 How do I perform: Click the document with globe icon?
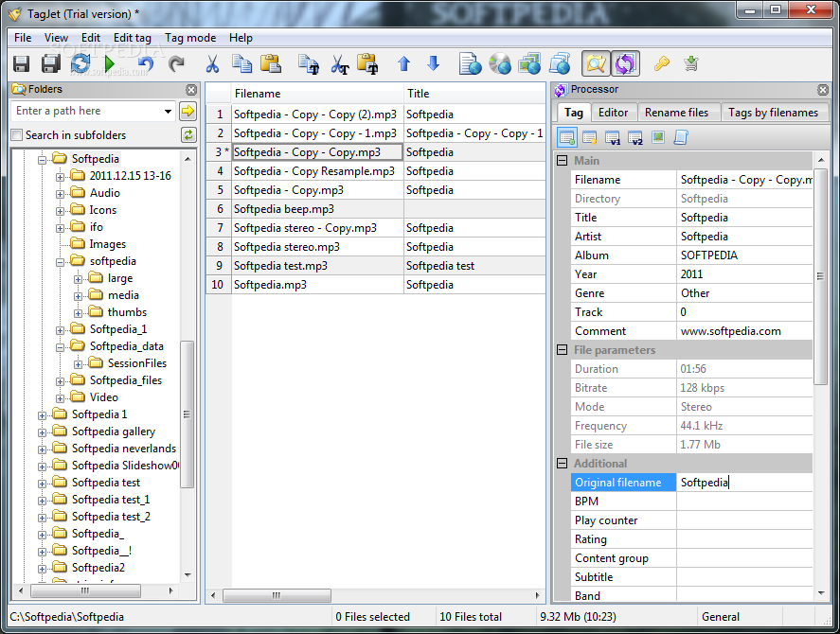click(x=471, y=63)
